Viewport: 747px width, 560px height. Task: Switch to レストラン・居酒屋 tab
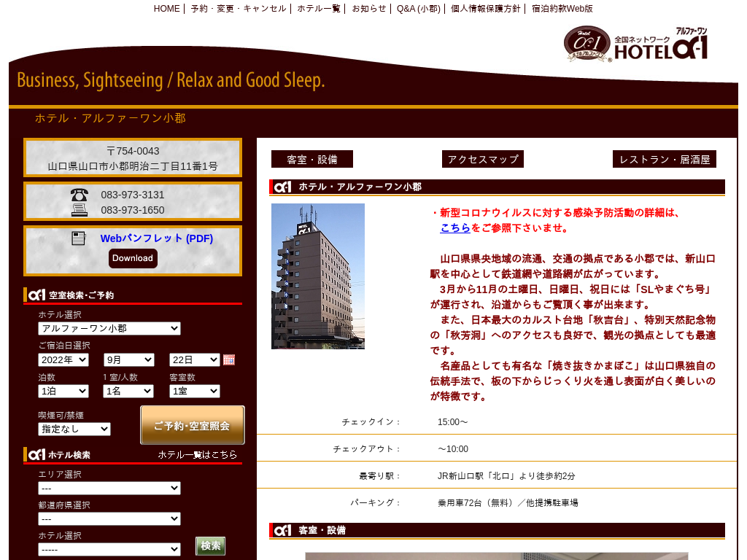(664, 159)
